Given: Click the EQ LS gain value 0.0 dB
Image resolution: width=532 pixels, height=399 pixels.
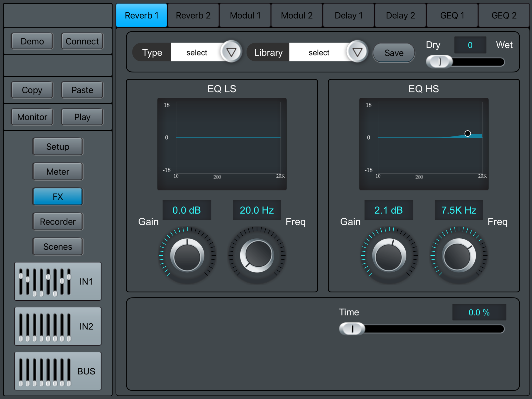Looking at the screenshot, I should 187,210.
